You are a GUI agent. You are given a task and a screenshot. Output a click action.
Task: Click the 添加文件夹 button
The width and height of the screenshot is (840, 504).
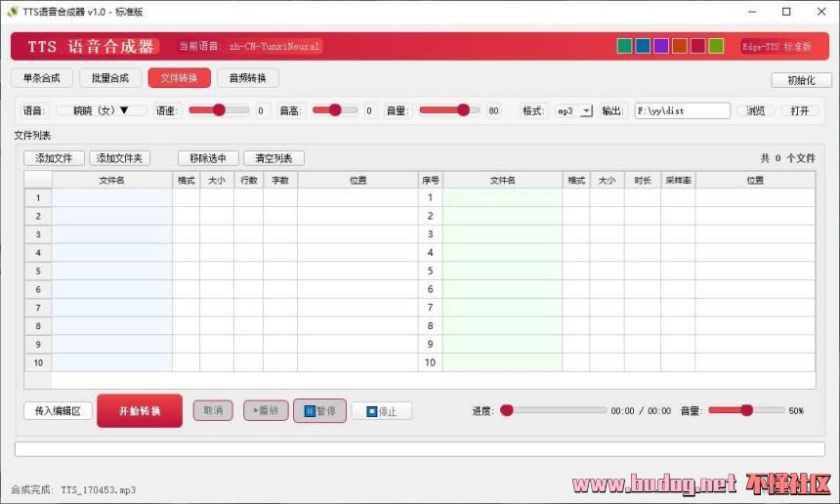click(119, 158)
